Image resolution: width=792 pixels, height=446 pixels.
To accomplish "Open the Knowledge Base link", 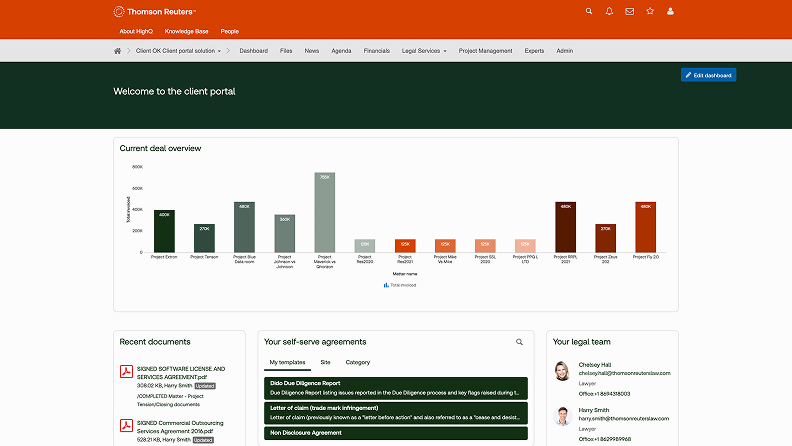I will 185,31.
